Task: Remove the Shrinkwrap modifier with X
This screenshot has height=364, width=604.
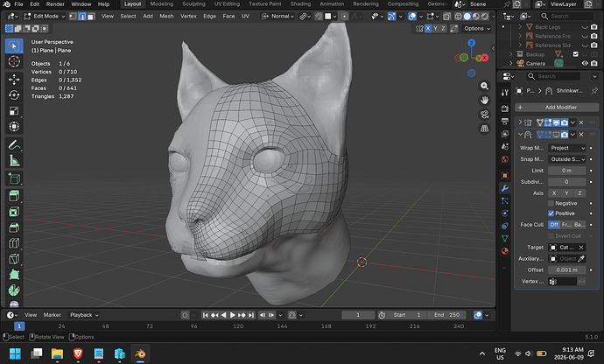Action: [x=581, y=135]
